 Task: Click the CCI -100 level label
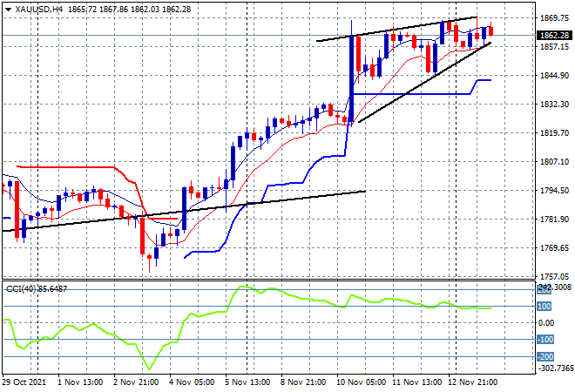545,340
